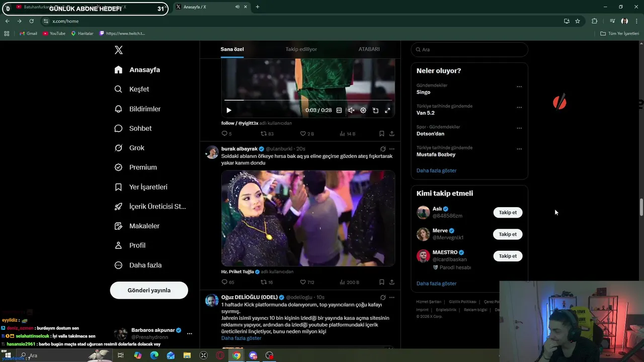This screenshot has height=362, width=644.
Task: Follow Merve with Takip et
Action: coord(508,234)
